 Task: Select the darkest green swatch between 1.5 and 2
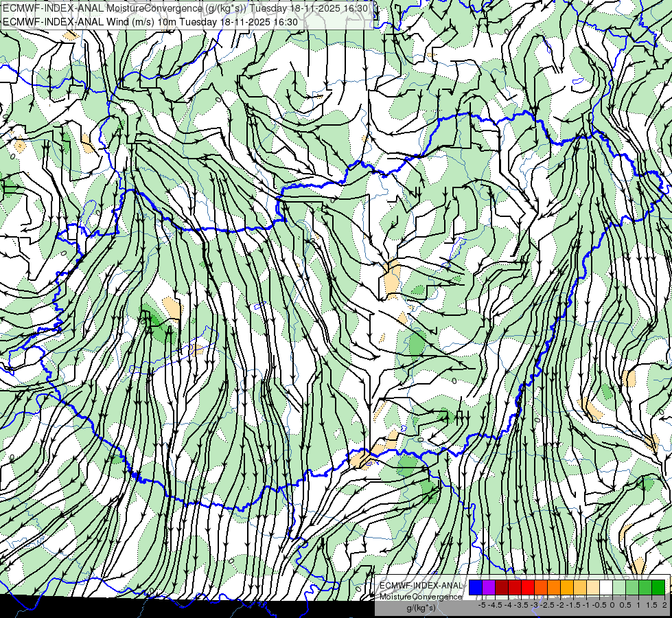tap(659, 587)
